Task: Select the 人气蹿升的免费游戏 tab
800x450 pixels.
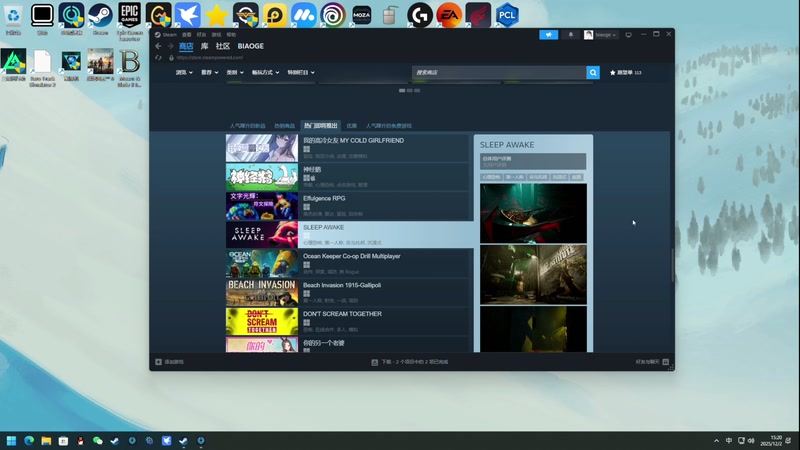Action: pos(389,126)
